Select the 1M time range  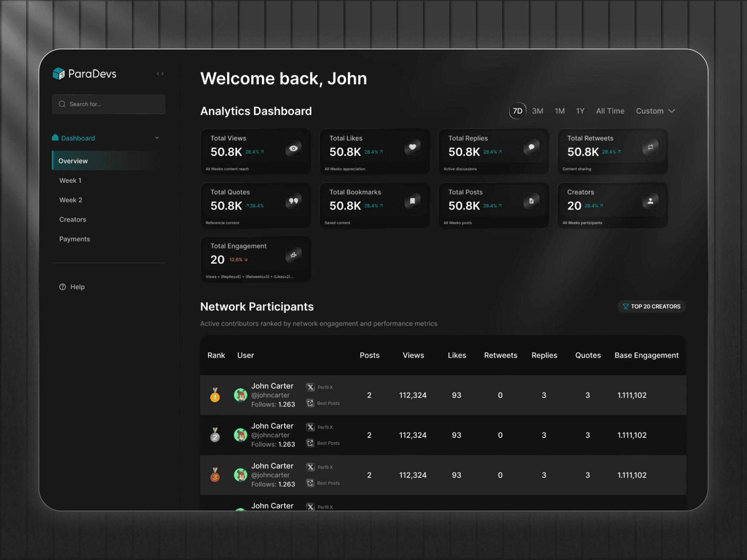pos(559,111)
